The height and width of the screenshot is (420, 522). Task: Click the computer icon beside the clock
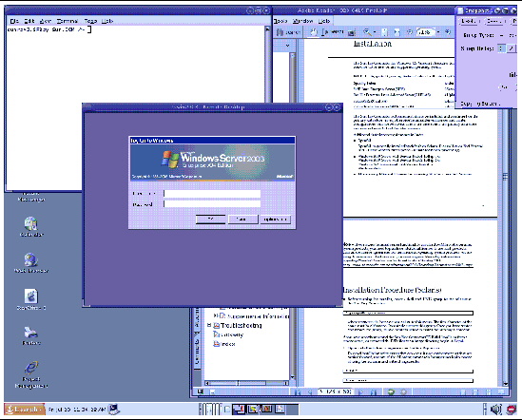coord(114,409)
